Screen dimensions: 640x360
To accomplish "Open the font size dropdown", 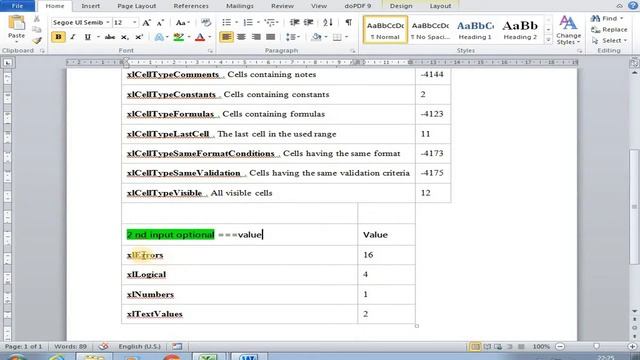I will pos(134,22).
